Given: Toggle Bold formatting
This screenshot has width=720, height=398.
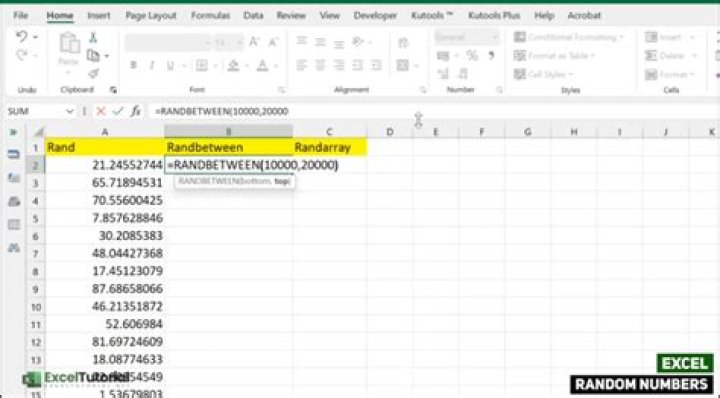Looking at the screenshot, I should pos(133,65).
